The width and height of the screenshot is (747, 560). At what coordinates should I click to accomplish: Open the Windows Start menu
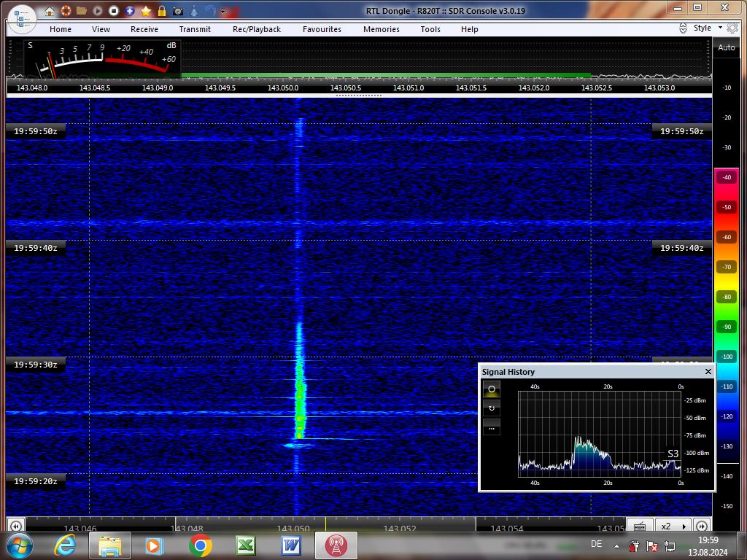(20, 545)
